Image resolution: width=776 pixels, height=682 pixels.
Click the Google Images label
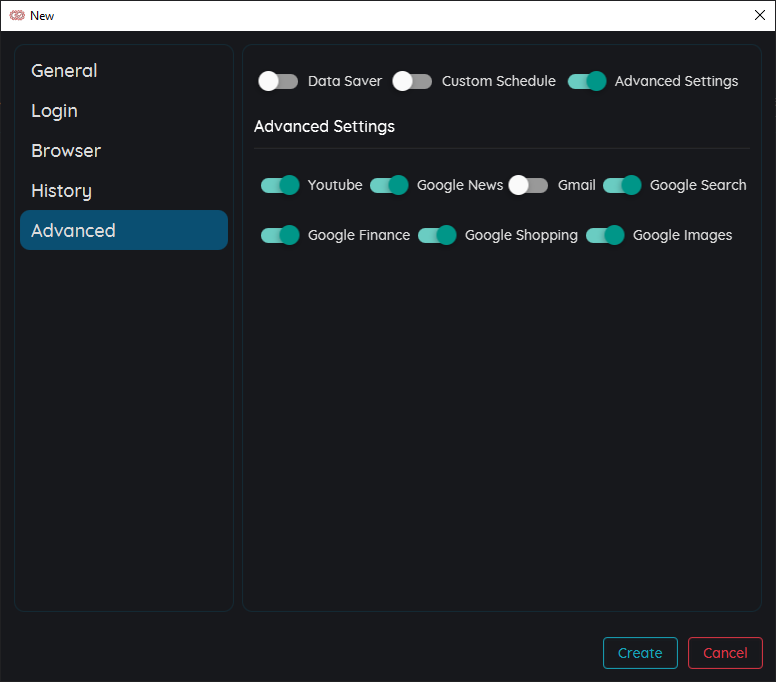click(x=682, y=235)
